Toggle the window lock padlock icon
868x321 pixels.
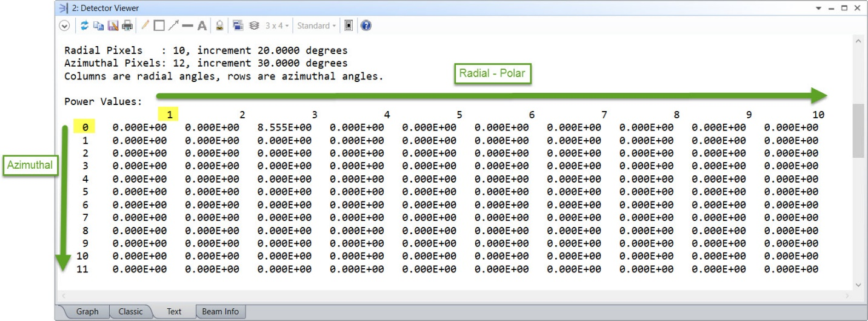tap(219, 25)
